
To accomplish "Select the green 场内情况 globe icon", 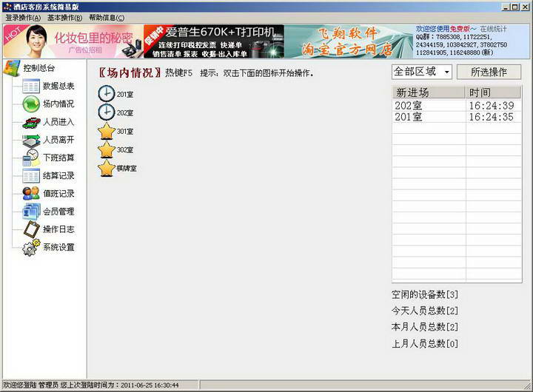I will click(31, 104).
